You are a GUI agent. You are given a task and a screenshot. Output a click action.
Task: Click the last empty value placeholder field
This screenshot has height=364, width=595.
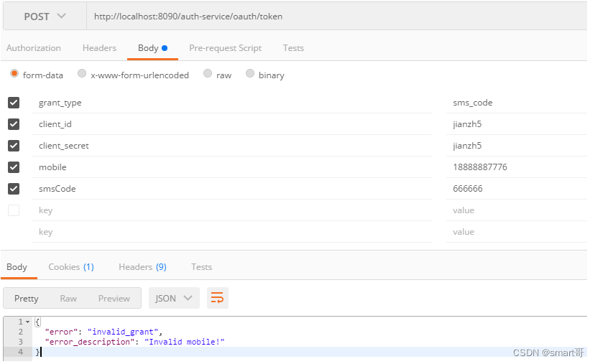[x=517, y=232]
